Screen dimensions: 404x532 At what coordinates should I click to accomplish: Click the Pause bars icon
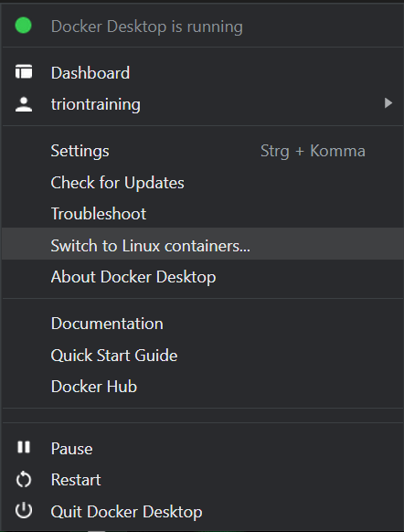tap(24, 447)
